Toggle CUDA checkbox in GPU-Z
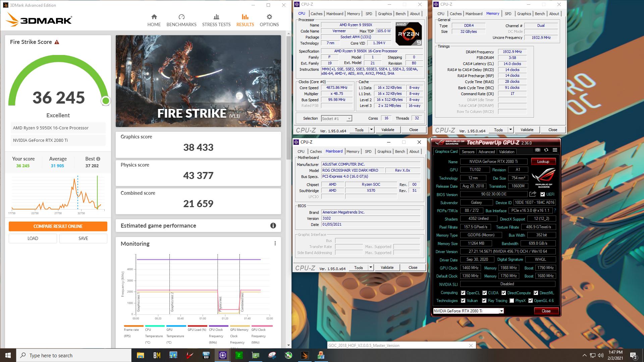Image resolution: width=644 pixels, height=362 pixels. coord(484,293)
